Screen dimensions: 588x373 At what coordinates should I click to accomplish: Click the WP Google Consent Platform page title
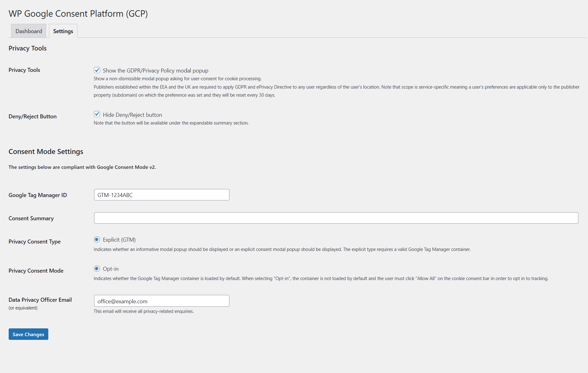tap(78, 14)
